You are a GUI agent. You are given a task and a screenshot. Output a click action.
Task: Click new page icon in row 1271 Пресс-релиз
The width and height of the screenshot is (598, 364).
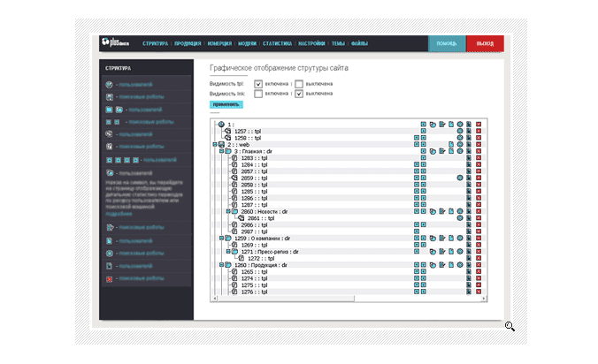pos(451,252)
